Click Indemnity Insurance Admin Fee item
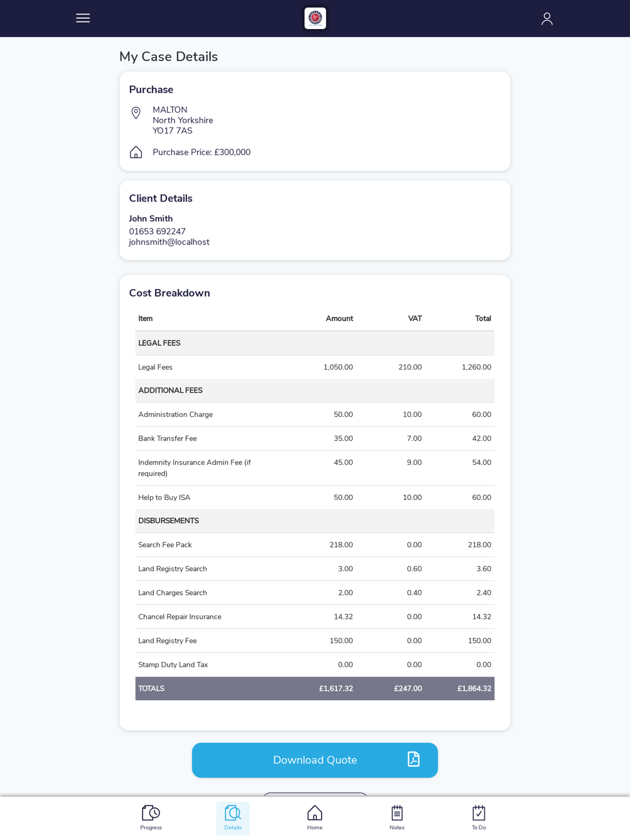This screenshot has height=840, width=630. pos(195,468)
